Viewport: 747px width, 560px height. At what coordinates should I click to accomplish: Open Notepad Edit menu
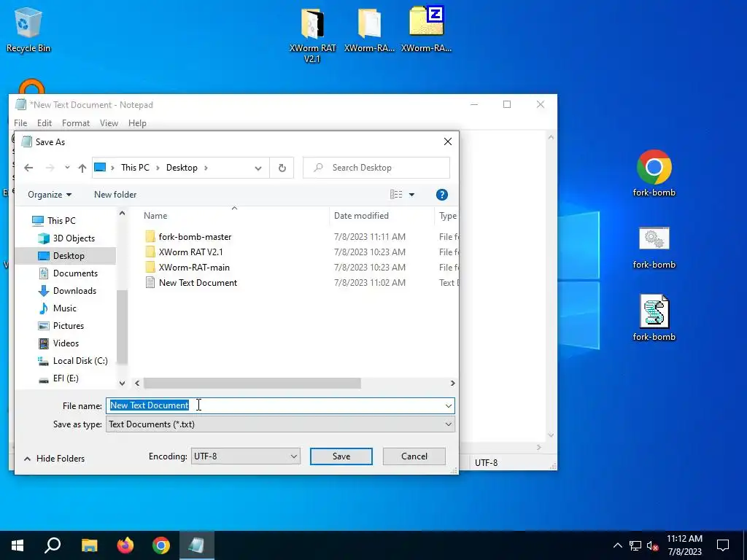[x=44, y=123]
